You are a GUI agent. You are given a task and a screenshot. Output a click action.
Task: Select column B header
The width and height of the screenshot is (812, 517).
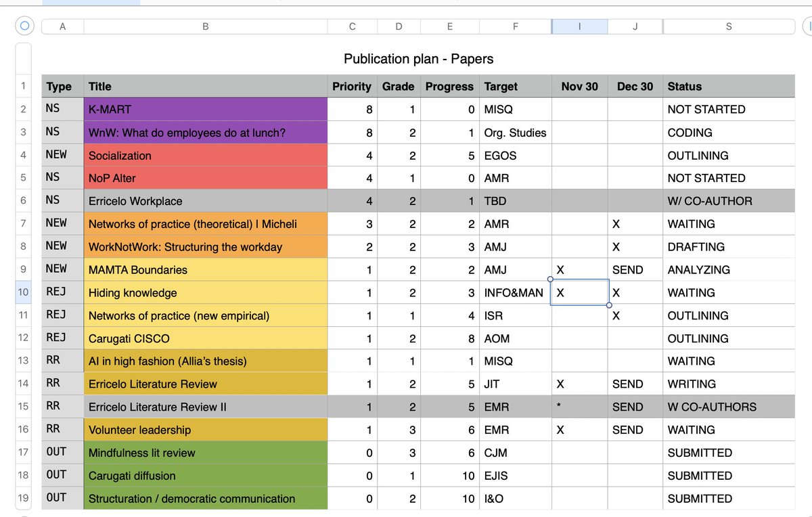(x=206, y=26)
